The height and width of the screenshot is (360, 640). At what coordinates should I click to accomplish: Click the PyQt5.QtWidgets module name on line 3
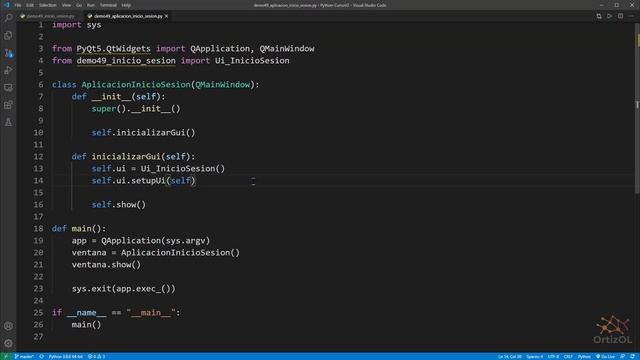113,49
